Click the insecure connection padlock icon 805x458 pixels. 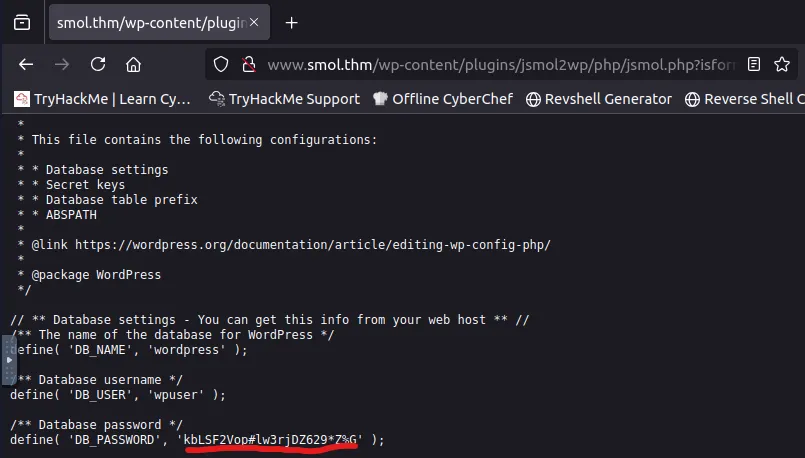[x=247, y=65]
